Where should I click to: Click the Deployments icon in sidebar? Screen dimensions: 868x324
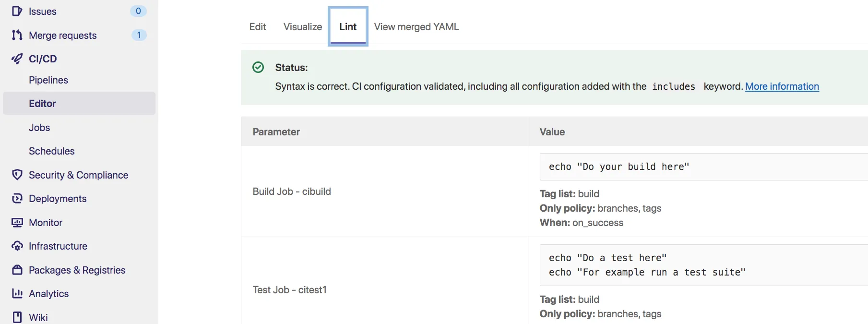pyautogui.click(x=17, y=198)
